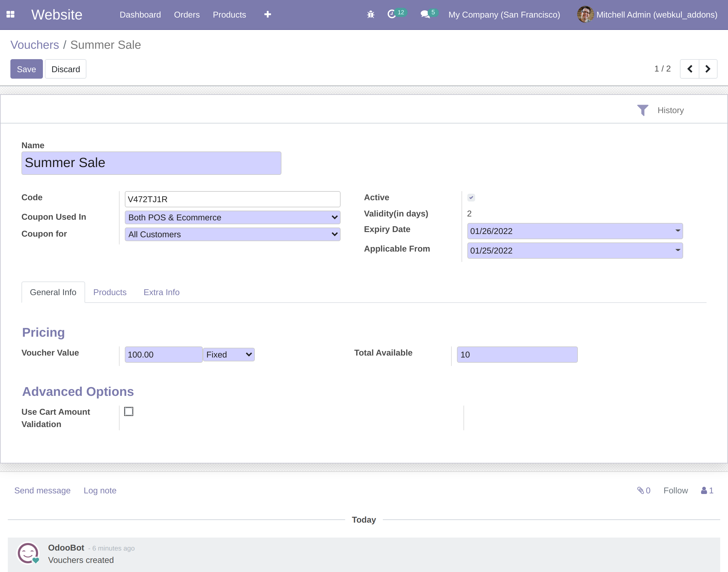Open the Dashboard menu
728x572 pixels.
140,15
